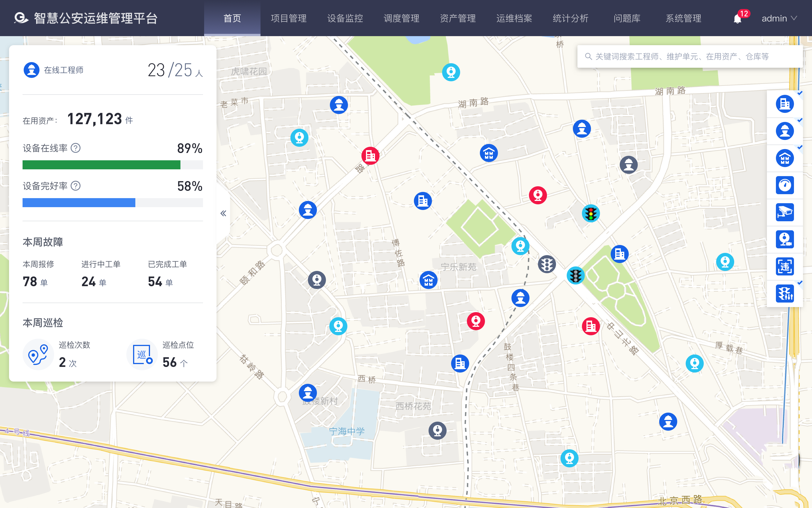Viewport: 812px width, 508px height.
Task: Open the 设备监控 tab
Action: click(345, 18)
